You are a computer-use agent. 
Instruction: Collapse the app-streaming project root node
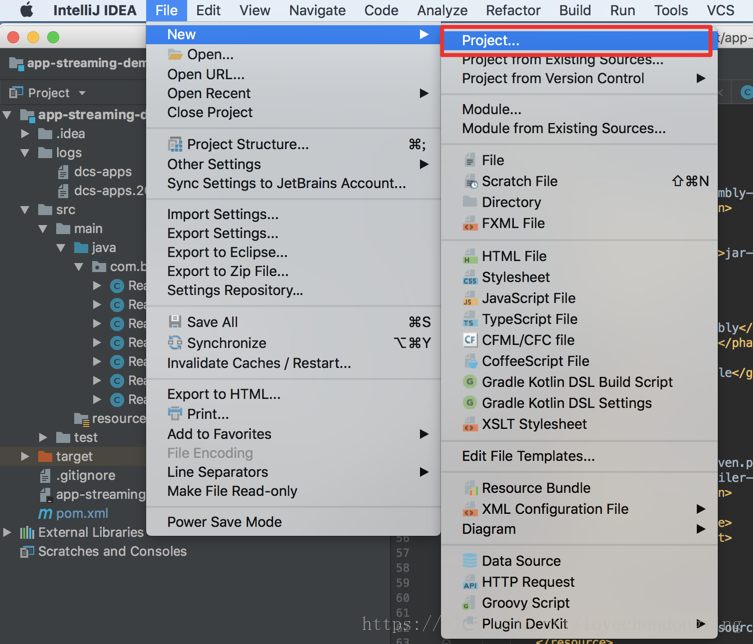[x=7, y=115]
